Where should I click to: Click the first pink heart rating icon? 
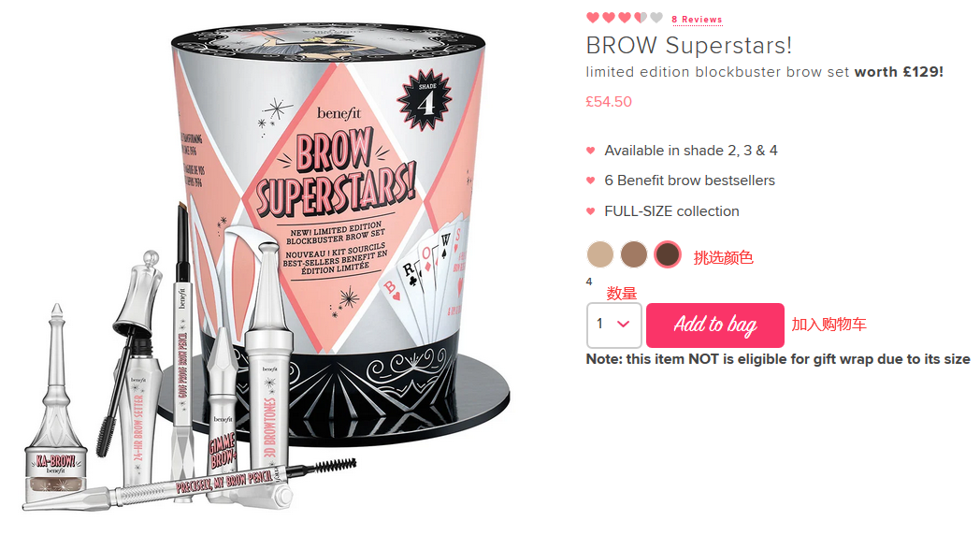coord(593,18)
